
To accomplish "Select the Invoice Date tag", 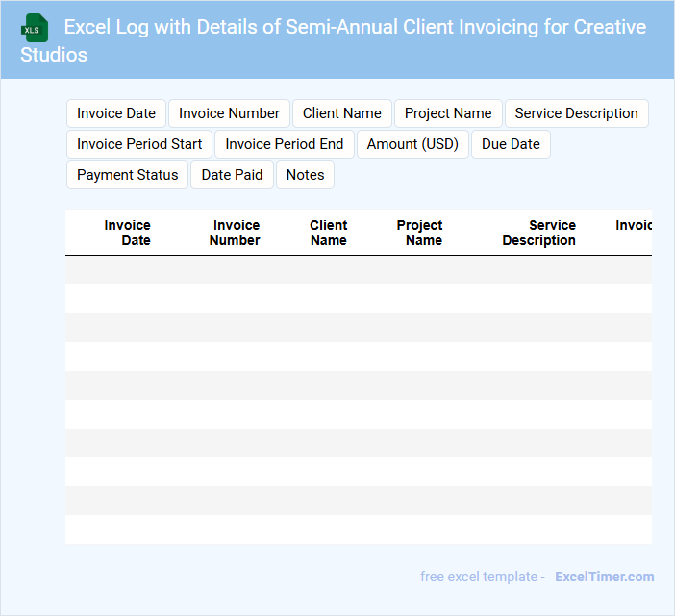I will tap(116, 113).
